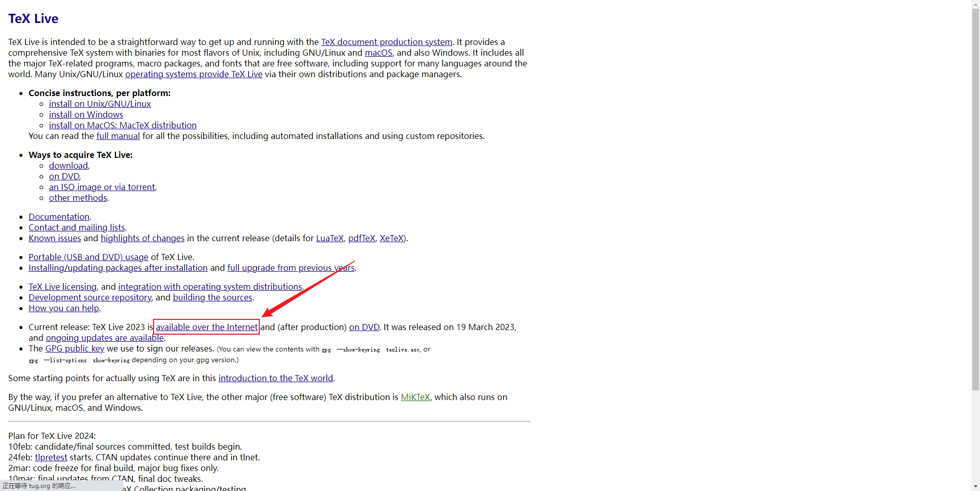Image resolution: width=980 pixels, height=491 pixels.
Task: Click the download link under Ways to acquire
Action: click(68, 166)
